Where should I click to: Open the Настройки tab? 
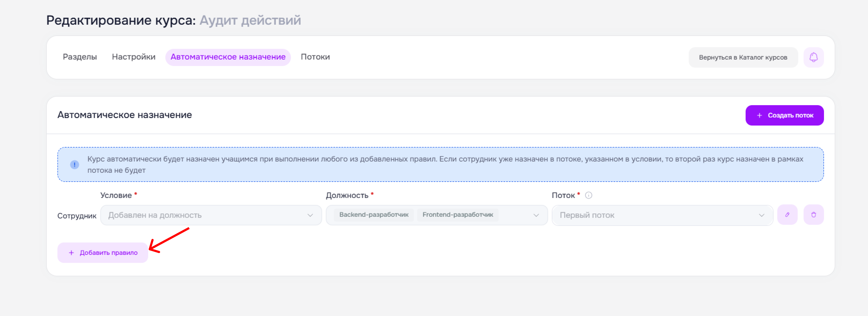click(133, 57)
